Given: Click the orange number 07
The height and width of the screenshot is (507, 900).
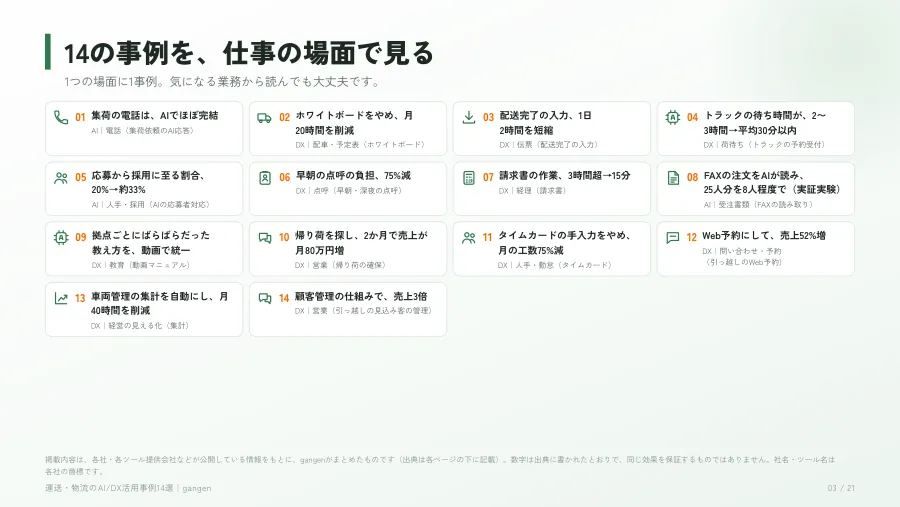Looking at the screenshot, I should [x=488, y=177].
